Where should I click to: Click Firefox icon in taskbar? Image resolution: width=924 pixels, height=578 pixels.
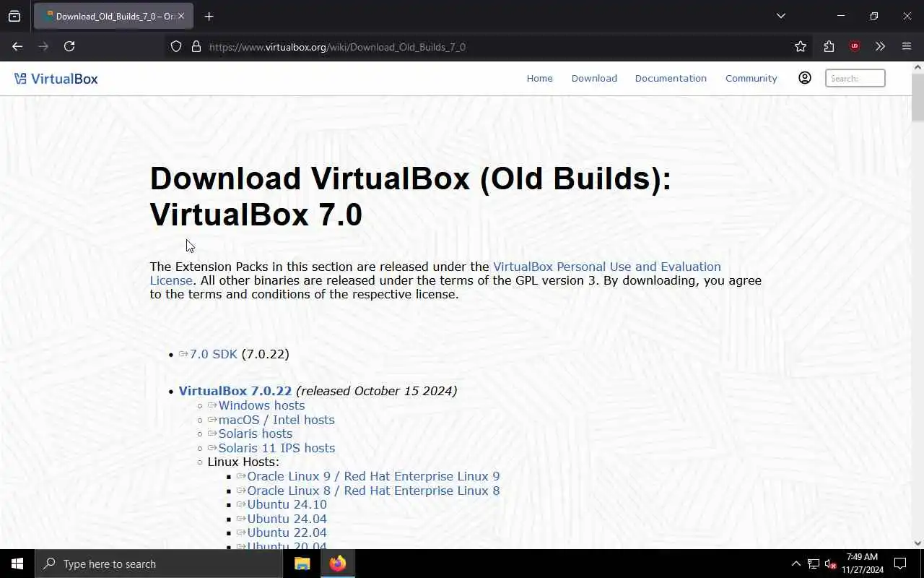[337, 564]
